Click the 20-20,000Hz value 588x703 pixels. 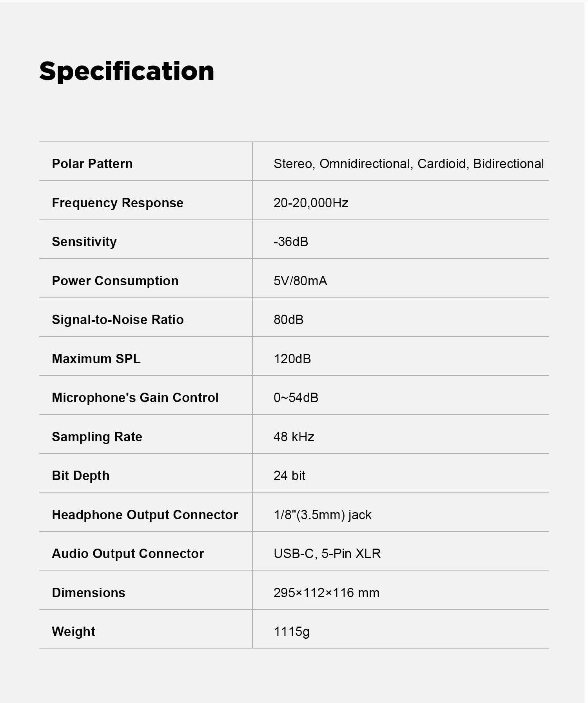coord(311,203)
